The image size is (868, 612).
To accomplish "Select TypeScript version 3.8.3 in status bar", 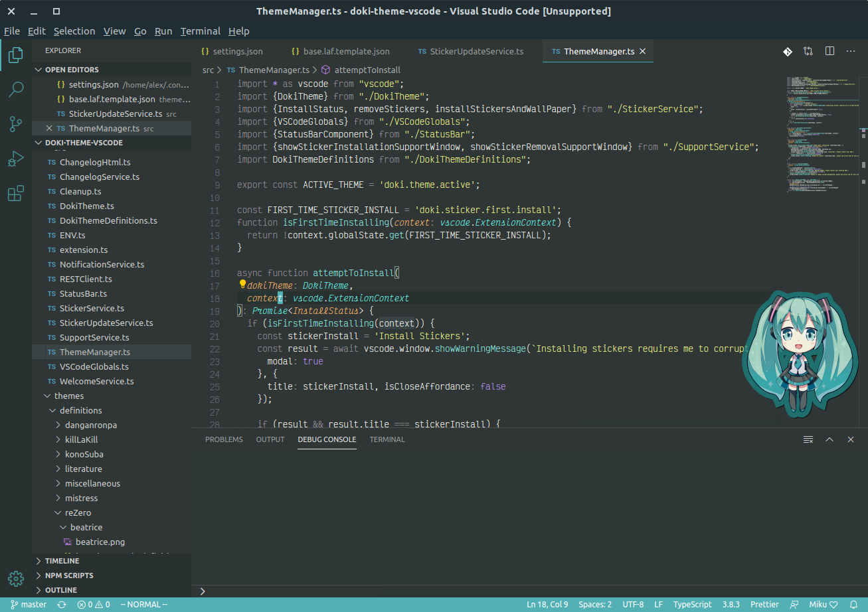I will tap(731, 605).
